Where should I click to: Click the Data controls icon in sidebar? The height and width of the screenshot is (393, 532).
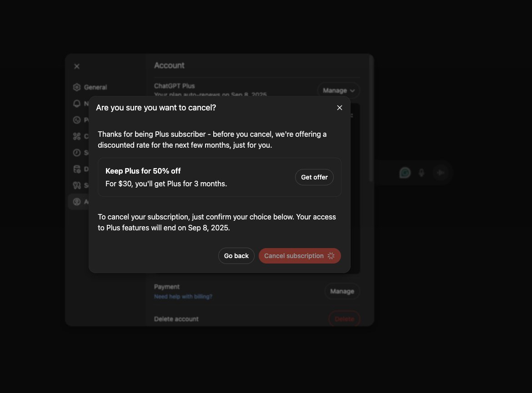point(77,169)
